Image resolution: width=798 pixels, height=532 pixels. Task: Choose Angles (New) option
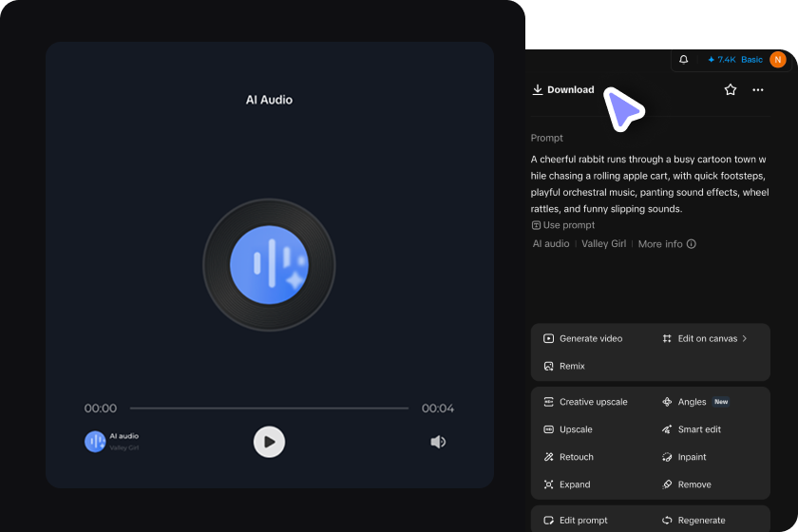[695, 402]
